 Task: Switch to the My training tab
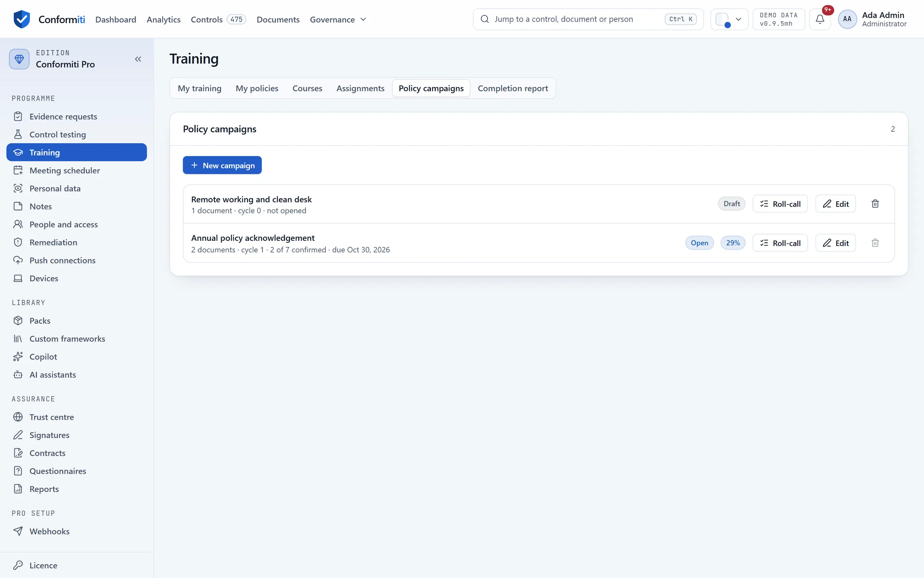click(199, 88)
